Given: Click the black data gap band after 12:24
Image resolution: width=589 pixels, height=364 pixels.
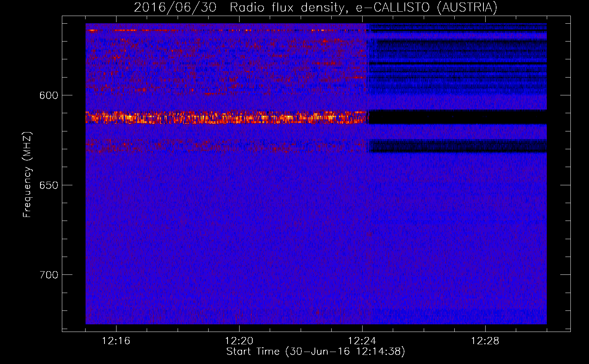Looking at the screenshot, I should 458,117.
